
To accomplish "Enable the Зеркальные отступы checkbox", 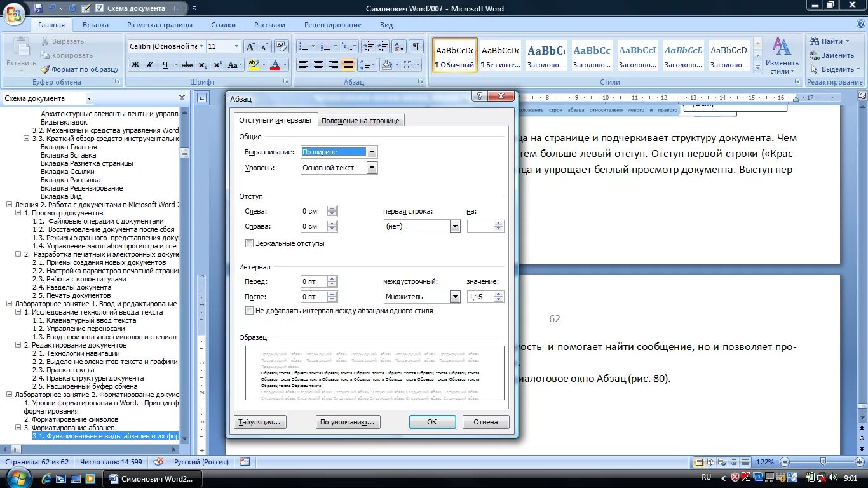I will pyautogui.click(x=249, y=243).
